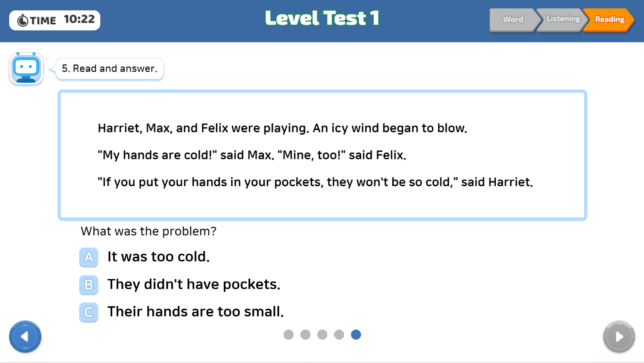The width and height of the screenshot is (644, 363).
Task: Jump to fourth question progress dot
Action: click(339, 335)
